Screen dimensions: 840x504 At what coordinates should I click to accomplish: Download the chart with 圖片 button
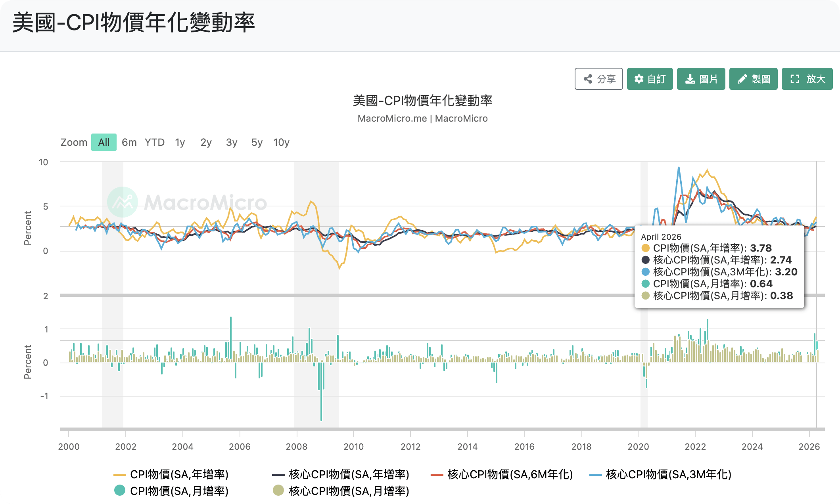click(x=701, y=79)
